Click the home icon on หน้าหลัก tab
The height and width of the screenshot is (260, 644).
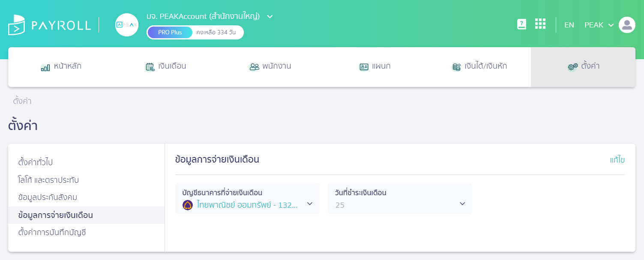45,67
